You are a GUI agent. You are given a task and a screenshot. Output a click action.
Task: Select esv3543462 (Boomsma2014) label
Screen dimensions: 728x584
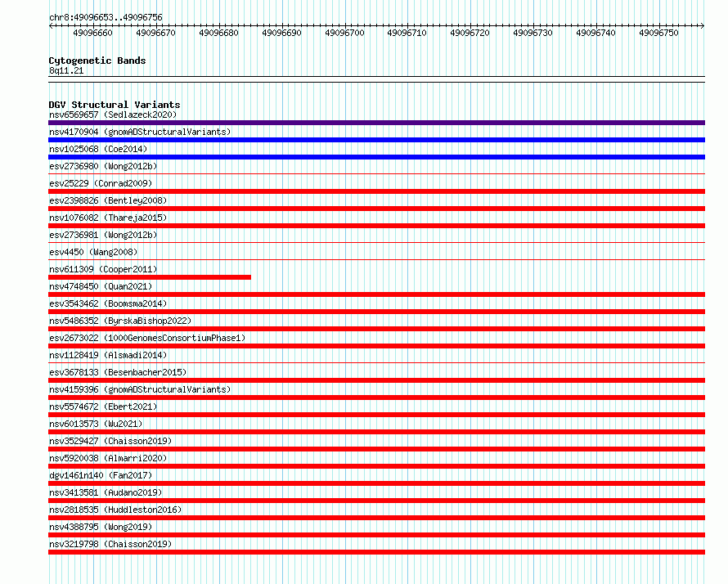click(108, 303)
